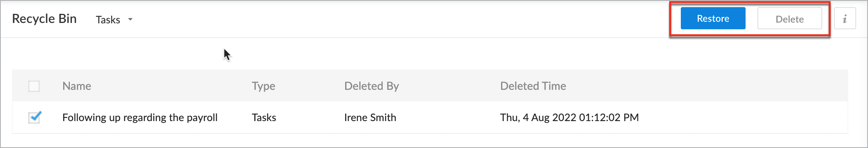Click the empty area of the task row
The image size is (868, 148).
pyautogui.click(x=742, y=118)
